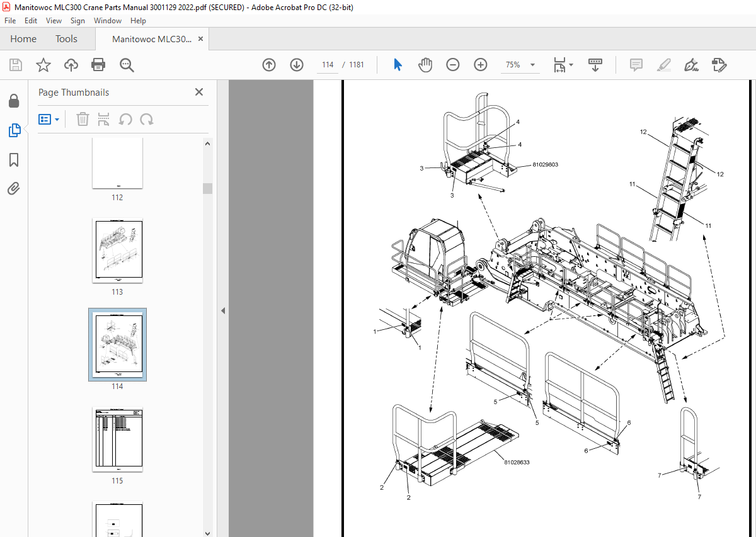Select page 112 thumbnail
The image size is (756, 537).
tap(117, 162)
